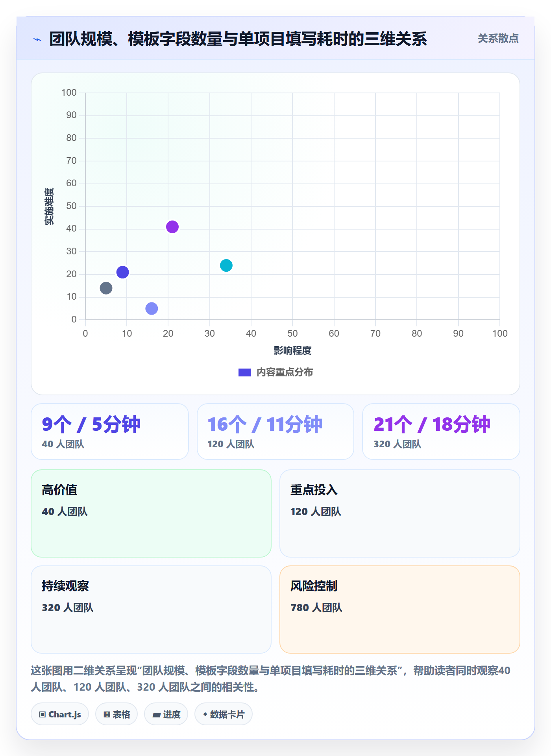
Task: Click the purple scatter point near 40
Action: (x=172, y=227)
